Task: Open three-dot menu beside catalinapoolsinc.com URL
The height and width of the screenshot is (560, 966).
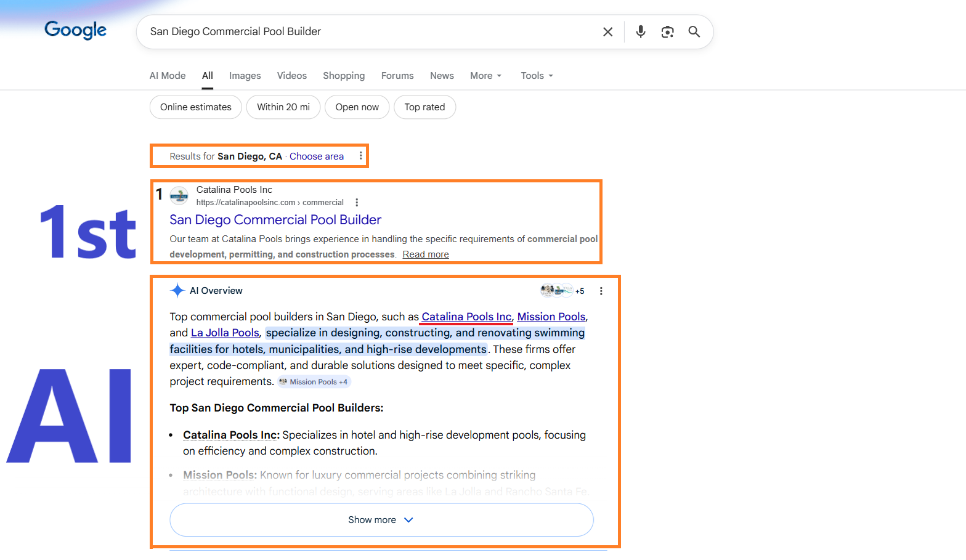Action: 357,203
